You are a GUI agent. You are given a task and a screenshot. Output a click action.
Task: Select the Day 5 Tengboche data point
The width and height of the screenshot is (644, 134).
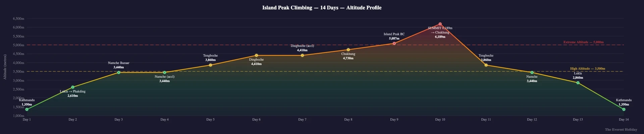pyautogui.click(x=211, y=65)
